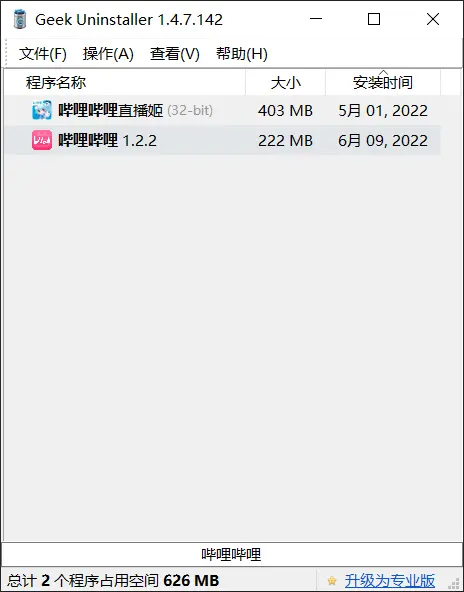Open the 操作(A) menu

point(108,54)
